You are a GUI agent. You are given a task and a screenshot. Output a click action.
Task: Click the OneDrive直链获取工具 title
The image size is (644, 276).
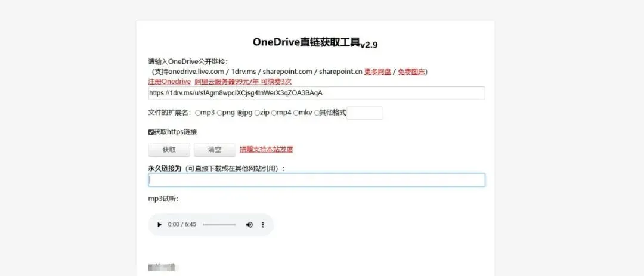[x=315, y=43]
